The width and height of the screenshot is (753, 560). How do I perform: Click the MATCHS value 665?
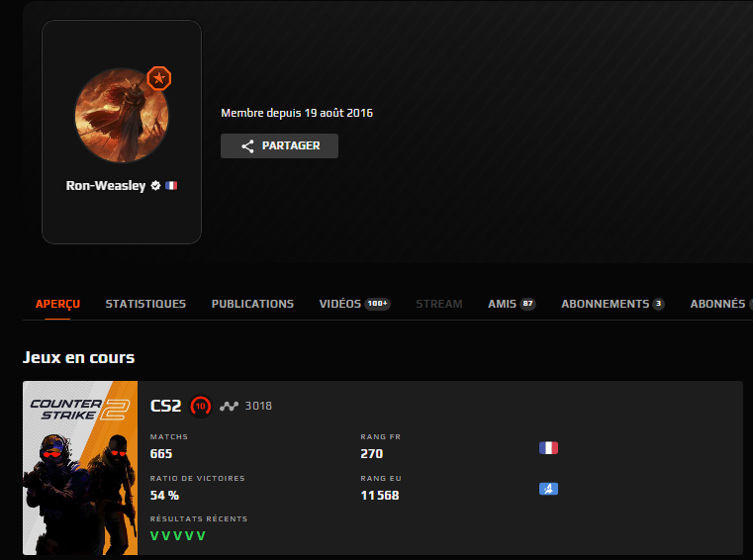pos(161,454)
